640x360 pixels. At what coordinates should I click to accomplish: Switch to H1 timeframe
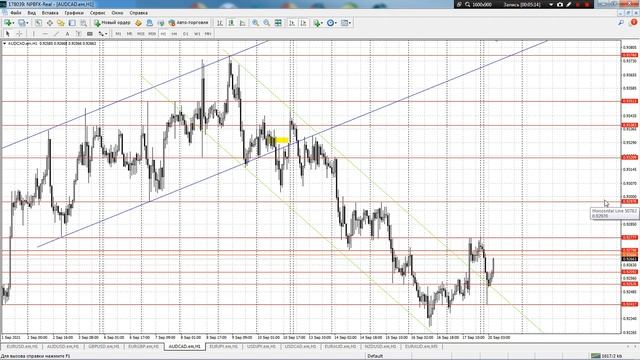point(163,34)
